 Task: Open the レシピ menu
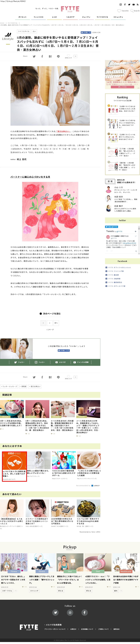click(x=54, y=17)
